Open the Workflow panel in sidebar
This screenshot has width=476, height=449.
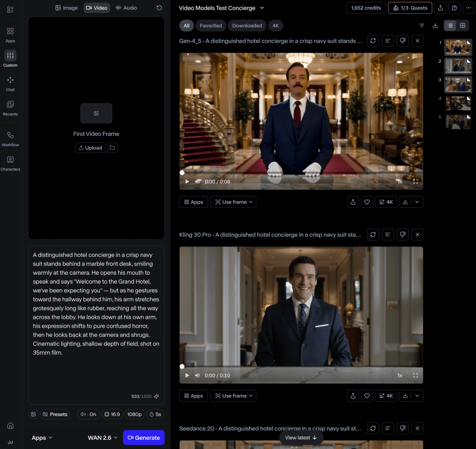tap(10, 139)
